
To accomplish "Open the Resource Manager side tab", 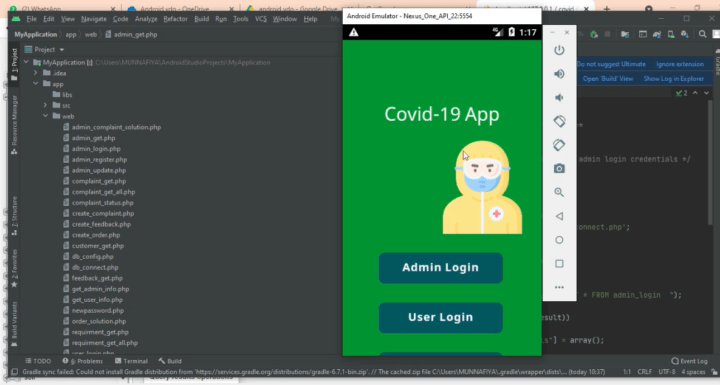I will [14, 125].
